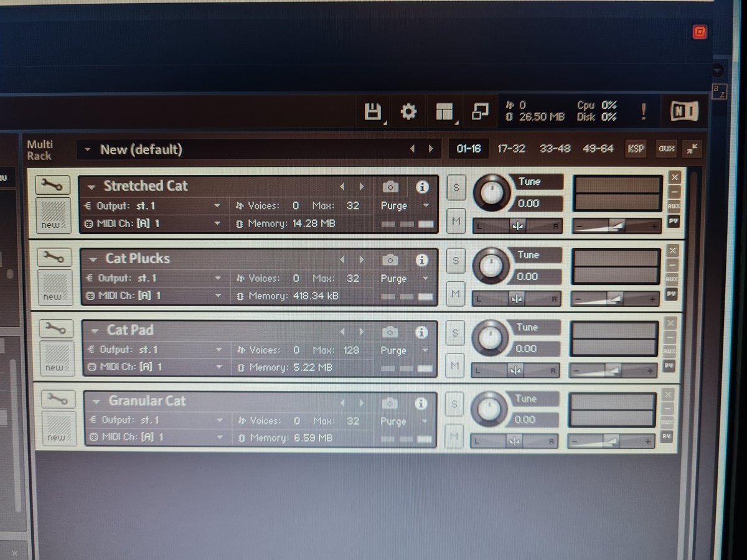Select instrument page 49-64
This screenshot has width=747, height=560.
(598, 149)
